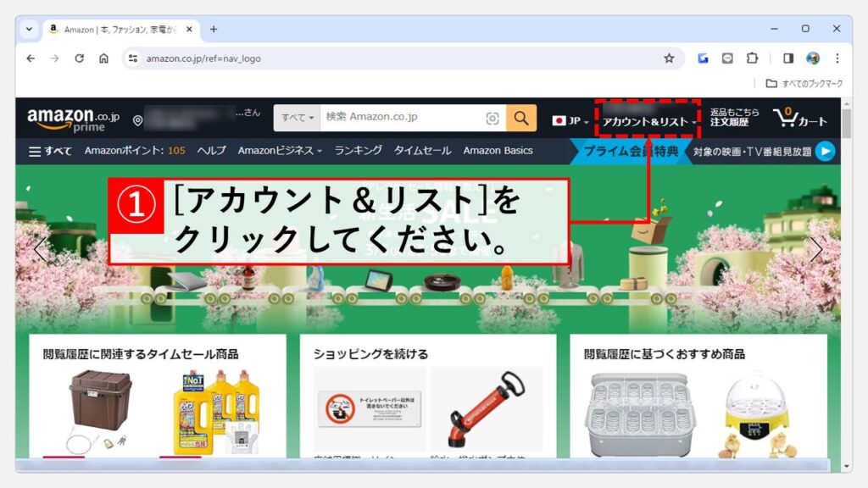
Task: Click the プライム会員特典 banner
Action: point(631,151)
